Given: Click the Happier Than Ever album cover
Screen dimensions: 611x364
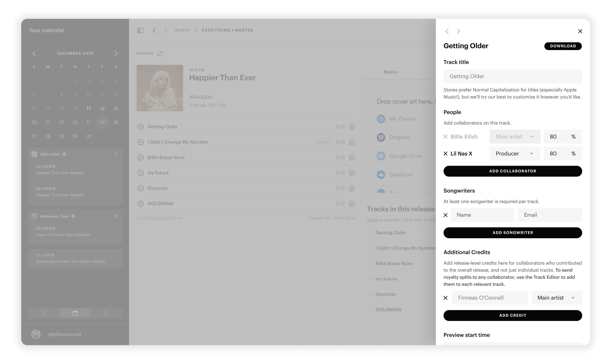Looking at the screenshot, I should point(160,88).
